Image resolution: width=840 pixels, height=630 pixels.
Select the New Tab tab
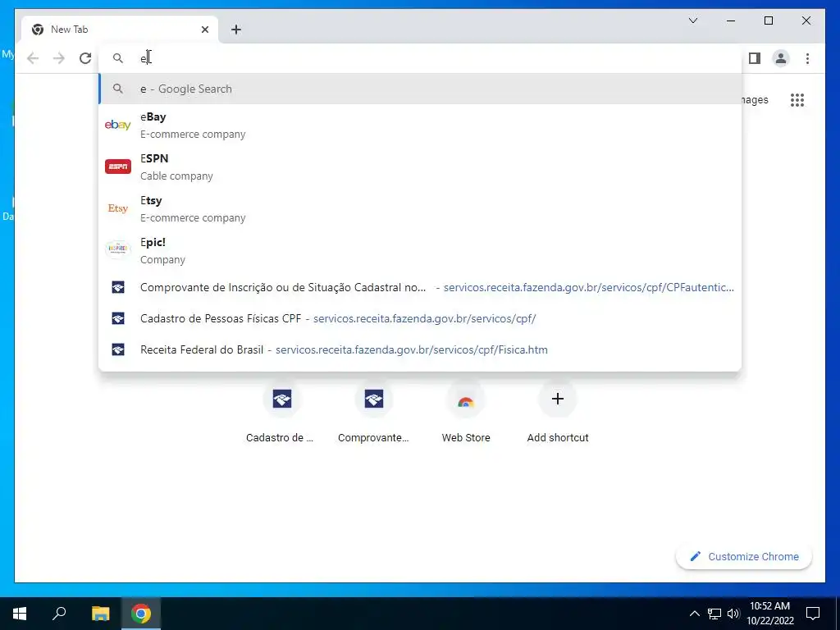[120, 30]
